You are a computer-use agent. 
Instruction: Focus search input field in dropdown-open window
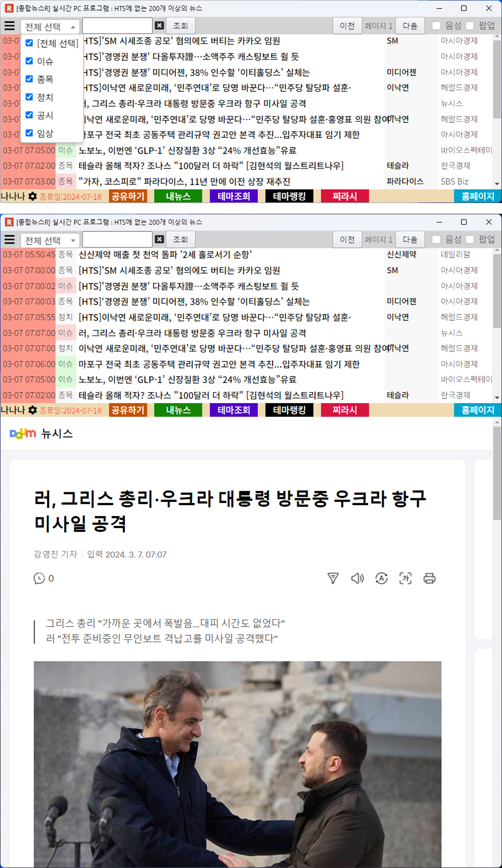(117, 26)
